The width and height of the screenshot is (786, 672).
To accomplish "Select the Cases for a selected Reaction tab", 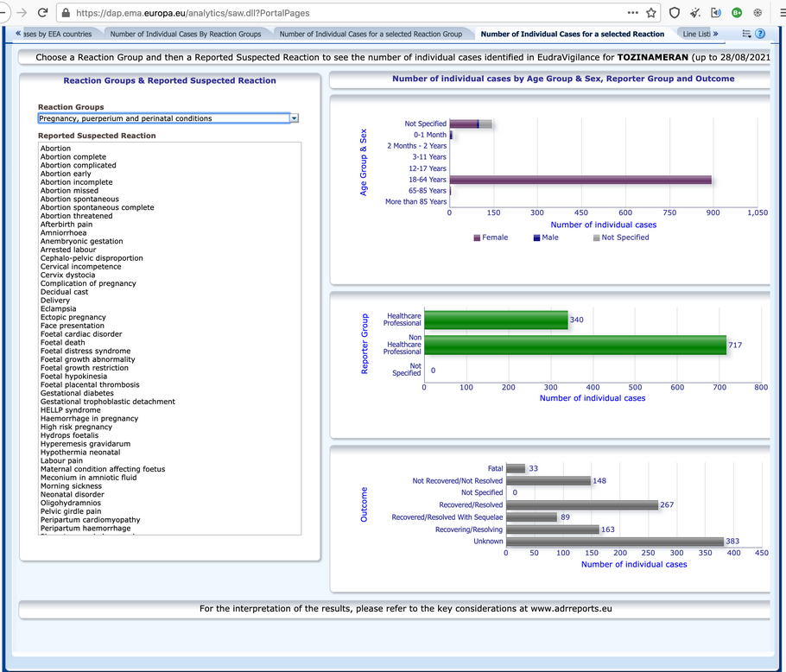I will (573, 34).
